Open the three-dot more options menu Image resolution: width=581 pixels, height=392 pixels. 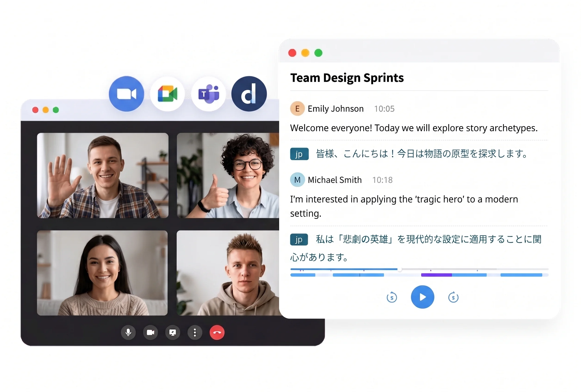[x=195, y=332]
